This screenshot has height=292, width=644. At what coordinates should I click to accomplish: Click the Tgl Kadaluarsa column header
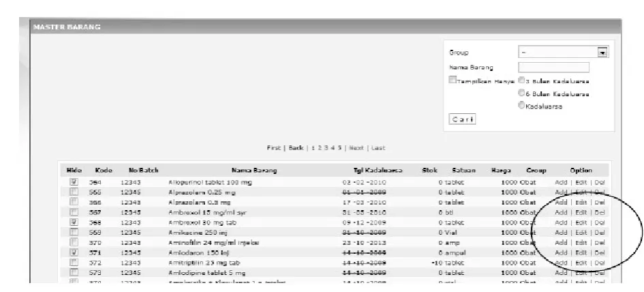(378, 171)
